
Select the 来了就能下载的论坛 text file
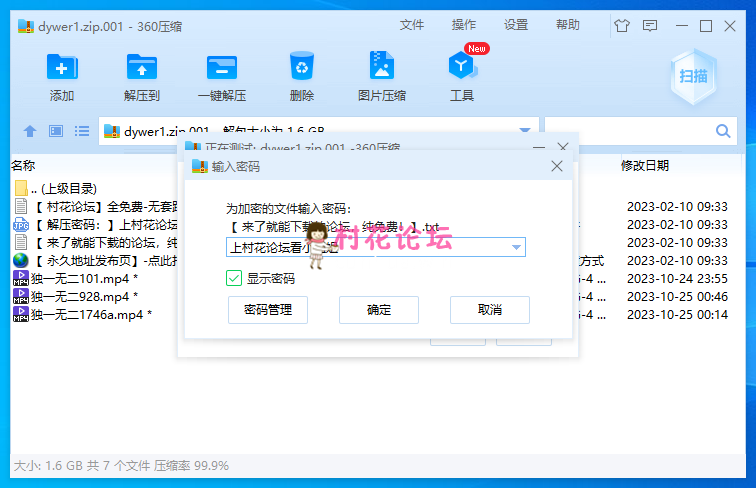click(95, 243)
